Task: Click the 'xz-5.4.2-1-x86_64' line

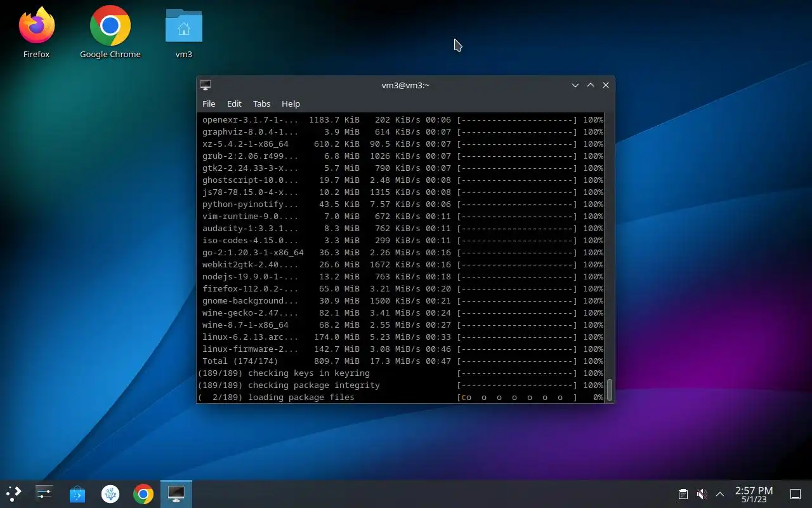Action: (402, 144)
